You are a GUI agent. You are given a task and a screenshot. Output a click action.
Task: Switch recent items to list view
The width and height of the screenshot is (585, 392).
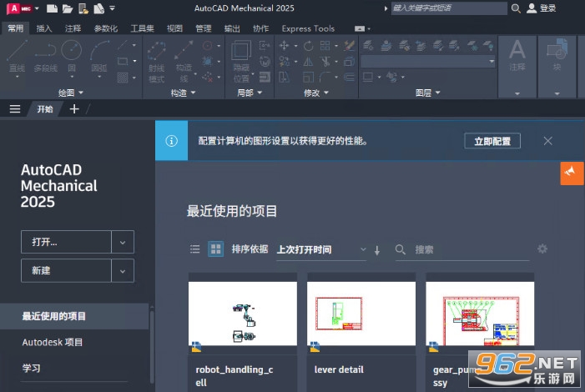click(x=194, y=249)
